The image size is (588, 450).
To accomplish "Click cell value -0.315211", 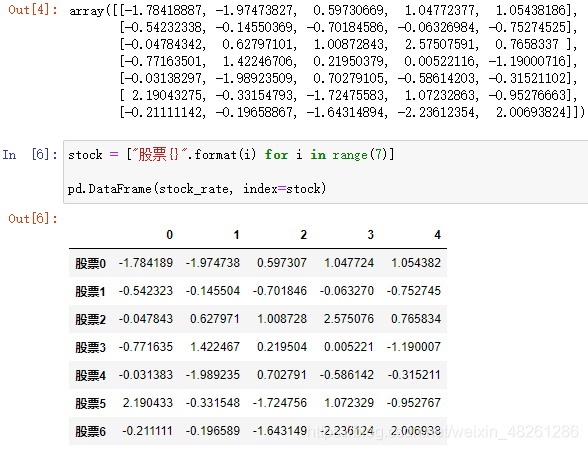I will pyautogui.click(x=414, y=375).
